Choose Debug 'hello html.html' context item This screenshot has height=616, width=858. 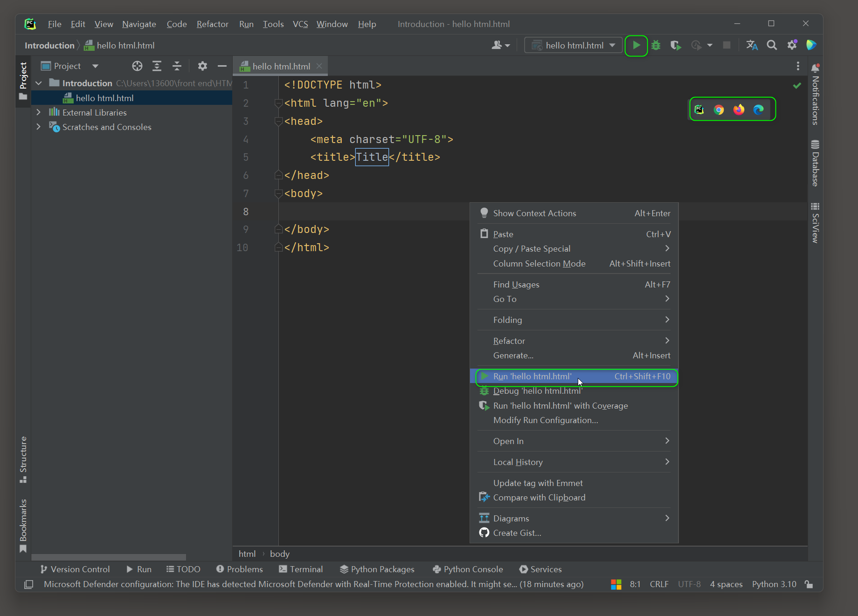point(574,391)
